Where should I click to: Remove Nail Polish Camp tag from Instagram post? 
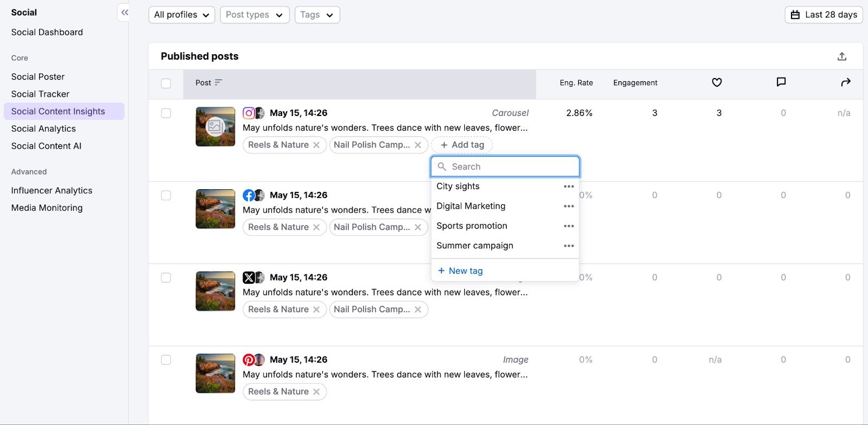click(418, 145)
